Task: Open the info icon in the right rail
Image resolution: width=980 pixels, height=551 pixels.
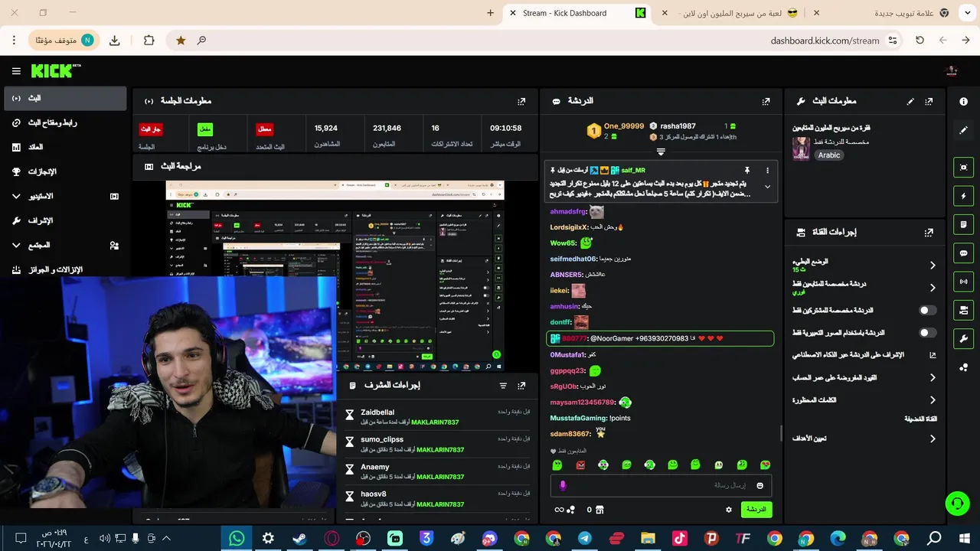Action: click(x=963, y=101)
